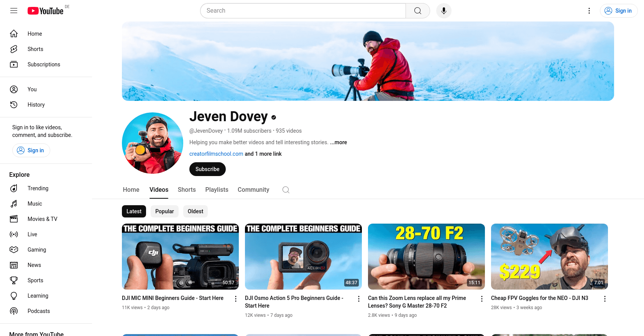Select the Oldest sort chip
Viewport: 644px width, 336px height.
click(x=195, y=211)
